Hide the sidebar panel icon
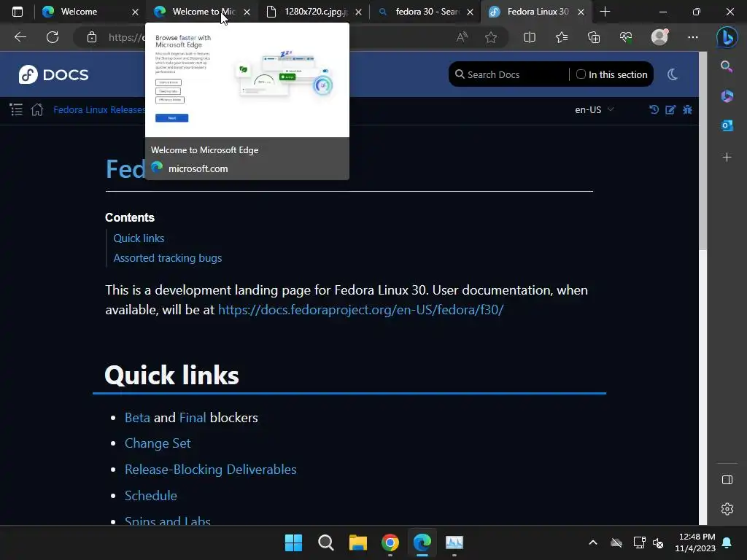This screenshot has width=747, height=560. coord(727,480)
